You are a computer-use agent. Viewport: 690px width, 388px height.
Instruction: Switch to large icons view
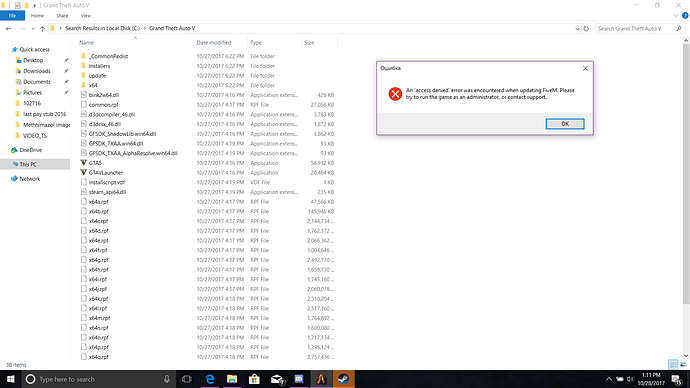coord(683,365)
